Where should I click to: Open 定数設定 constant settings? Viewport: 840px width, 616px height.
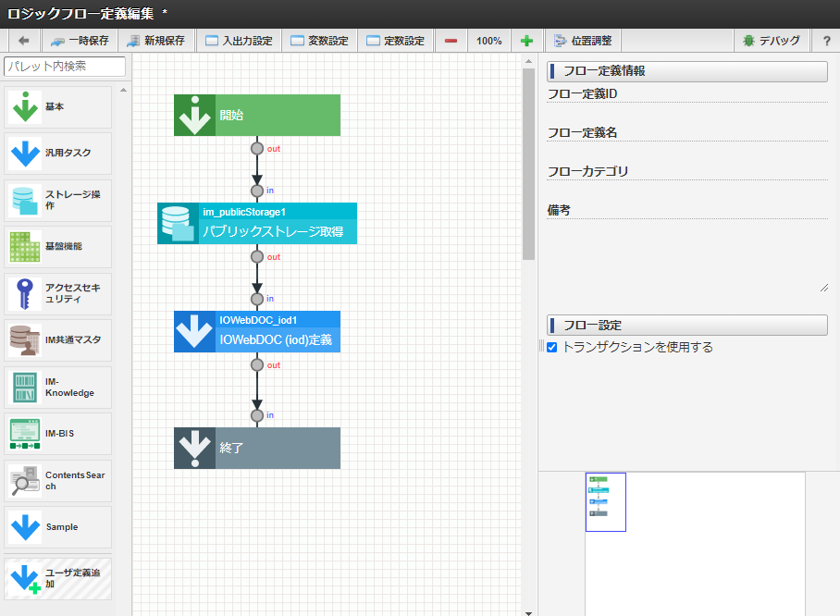tap(395, 41)
